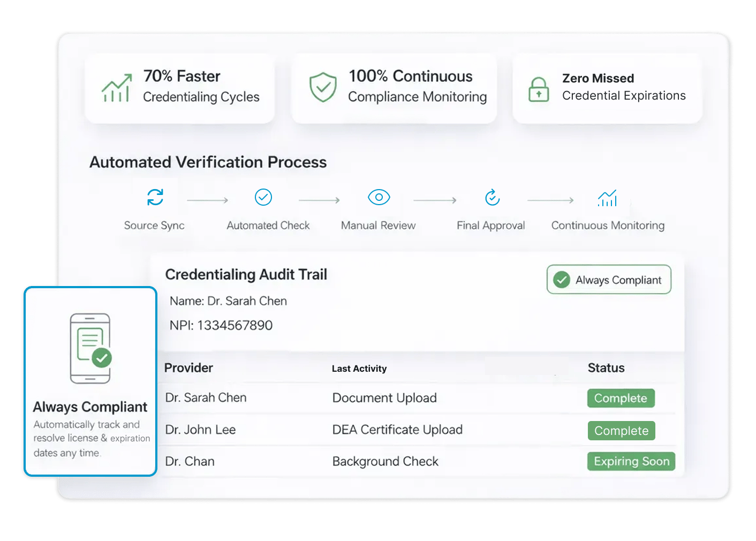Click the padlock icon beside Zero Missed
Image resolution: width=756 pixels, height=541 pixels.
click(x=539, y=89)
